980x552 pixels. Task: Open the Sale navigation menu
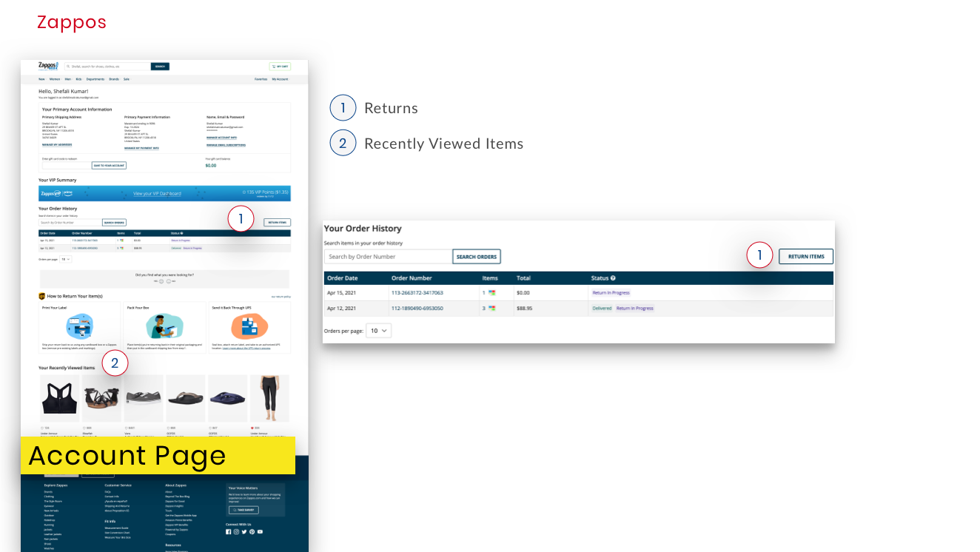point(127,79)
